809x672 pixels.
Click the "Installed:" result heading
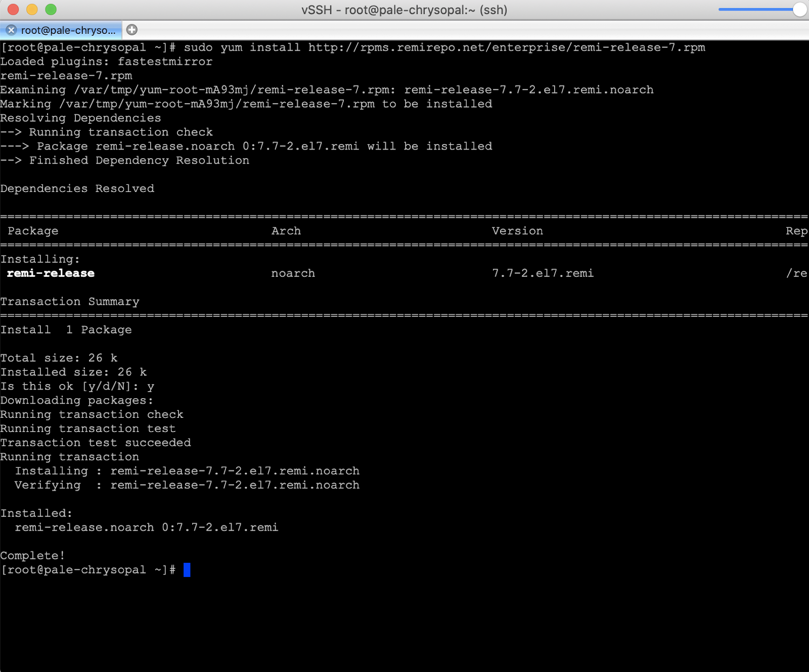click(x=36, y=514)
